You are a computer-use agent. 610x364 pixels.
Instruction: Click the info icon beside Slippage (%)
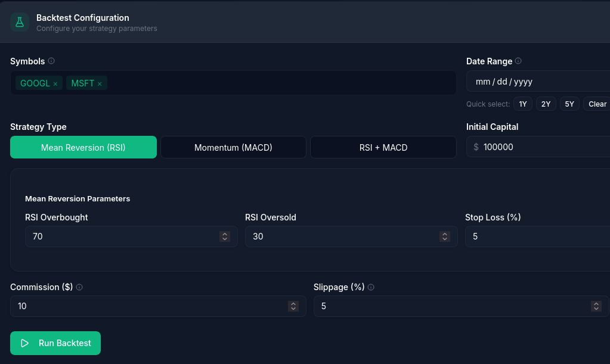(370, 287)
